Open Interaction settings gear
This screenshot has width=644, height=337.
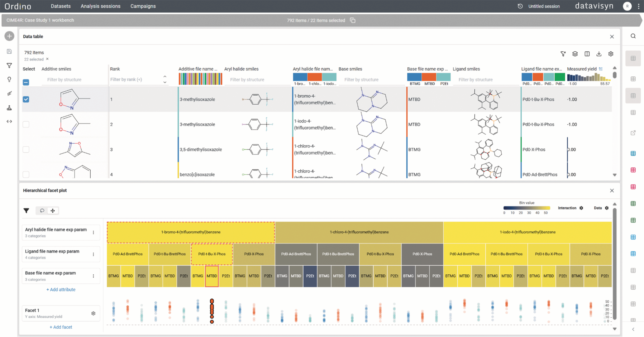point(581,208)
